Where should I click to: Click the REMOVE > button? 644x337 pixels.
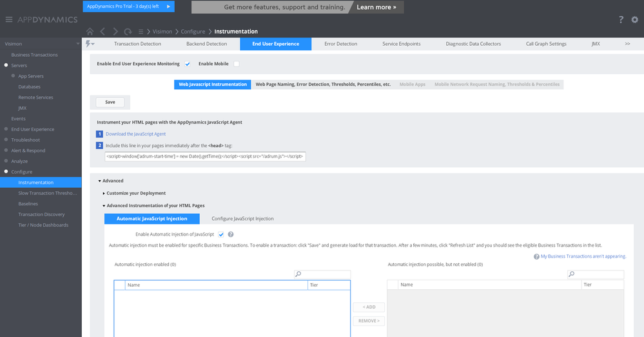pyautogui.click(x=369, y=321)
